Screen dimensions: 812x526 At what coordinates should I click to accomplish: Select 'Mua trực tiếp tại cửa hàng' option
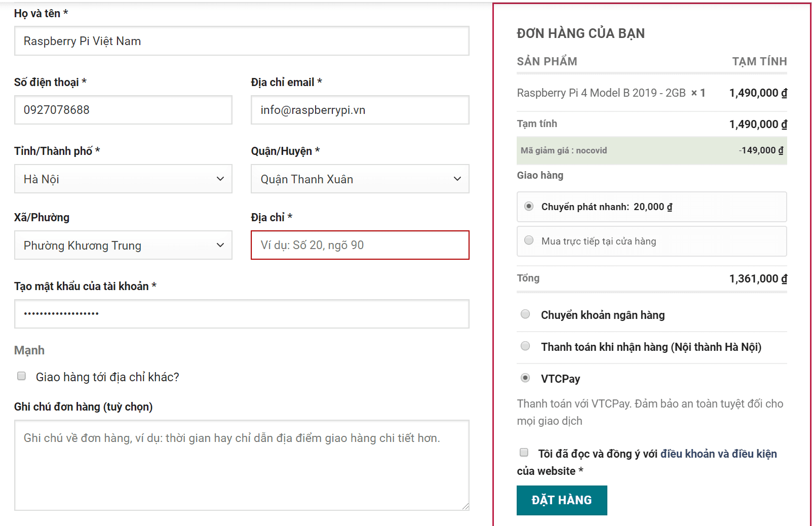pos(529,240)
